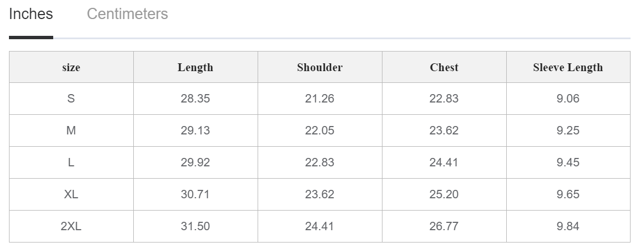Click the size column header
Viewport: 644px width, 247px height.
coord(71,67)
